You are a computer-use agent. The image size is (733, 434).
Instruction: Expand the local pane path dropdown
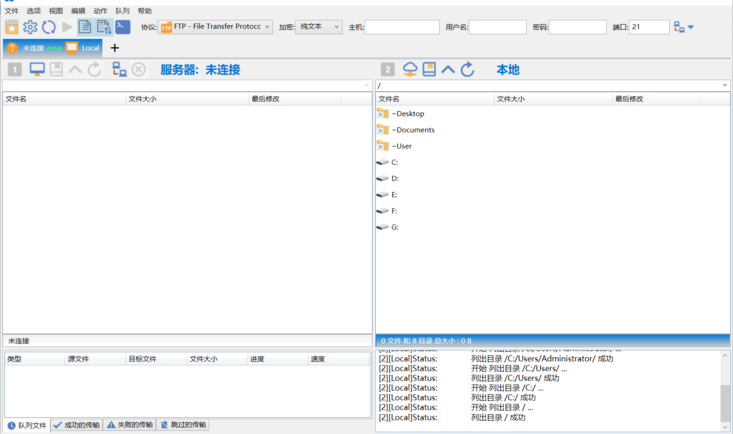pyautogui.click(x=725, y=85)
